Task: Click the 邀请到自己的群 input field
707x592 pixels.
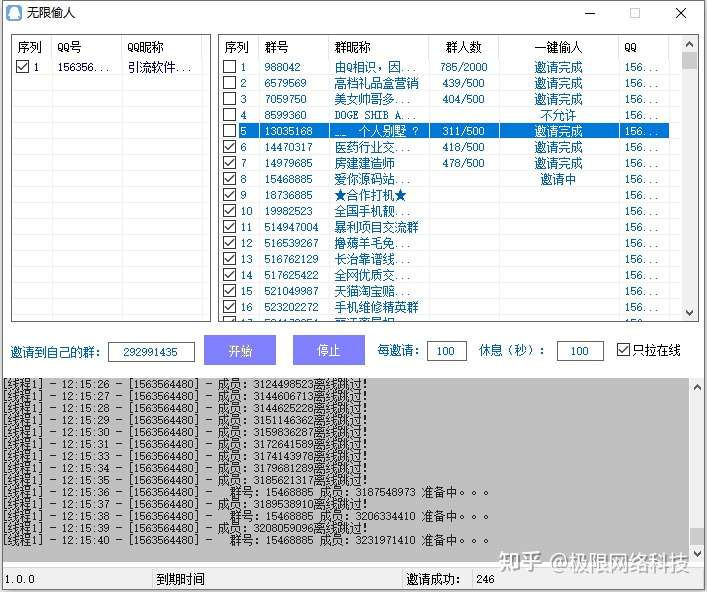Action: [151, 352]
